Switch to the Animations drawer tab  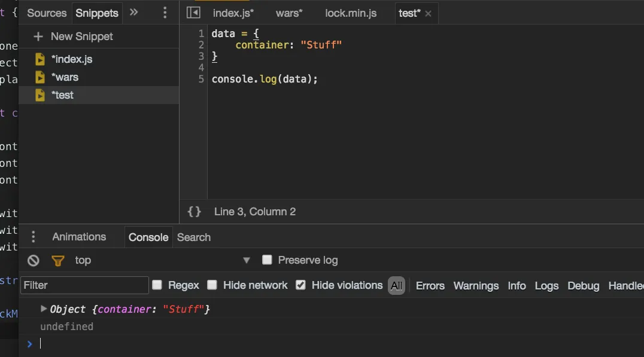(x=79, y=237)
